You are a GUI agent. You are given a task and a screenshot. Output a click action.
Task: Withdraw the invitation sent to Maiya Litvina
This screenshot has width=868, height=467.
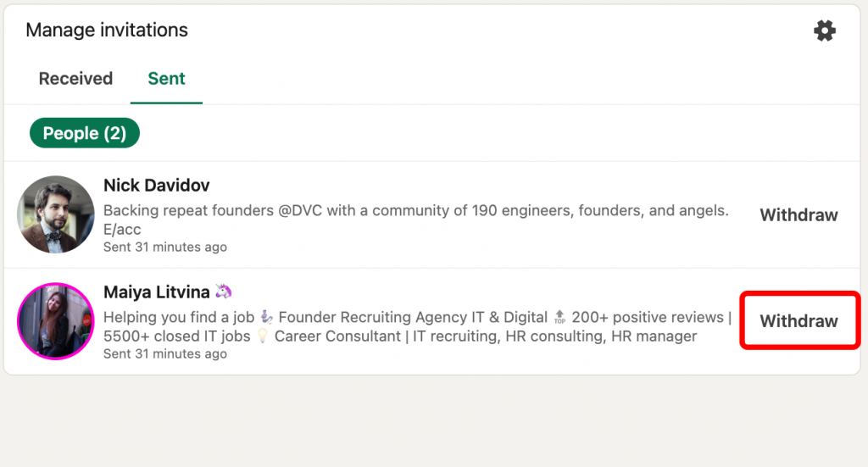coord(798,321)
